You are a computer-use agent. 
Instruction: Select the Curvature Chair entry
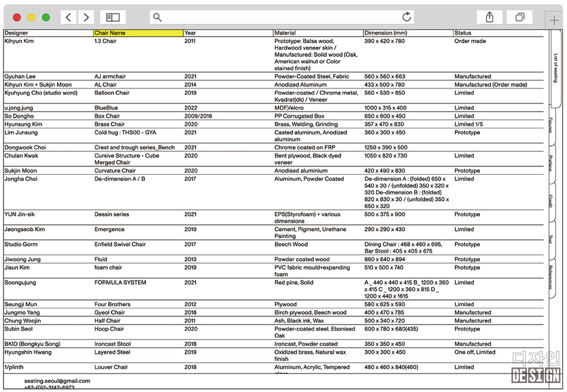tap(115, 171)
